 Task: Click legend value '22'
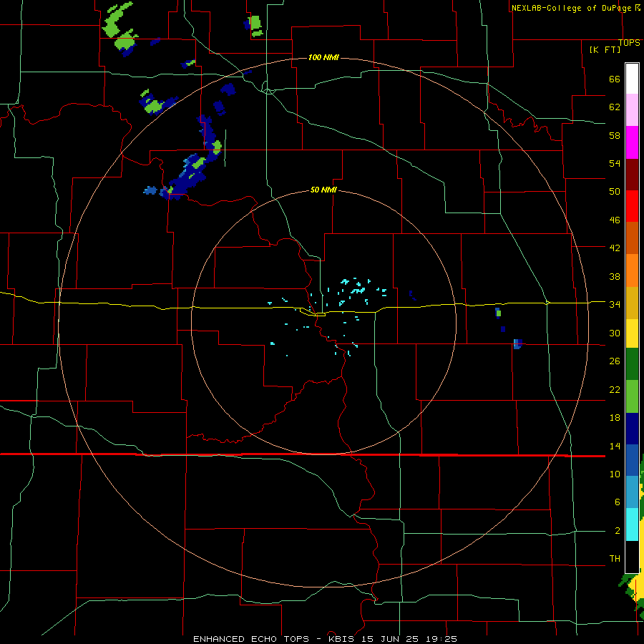coord(615,389)
